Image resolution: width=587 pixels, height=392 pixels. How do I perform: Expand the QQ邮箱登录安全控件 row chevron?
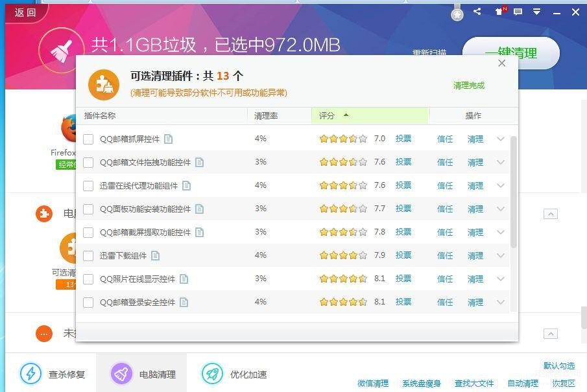(501, 302)
